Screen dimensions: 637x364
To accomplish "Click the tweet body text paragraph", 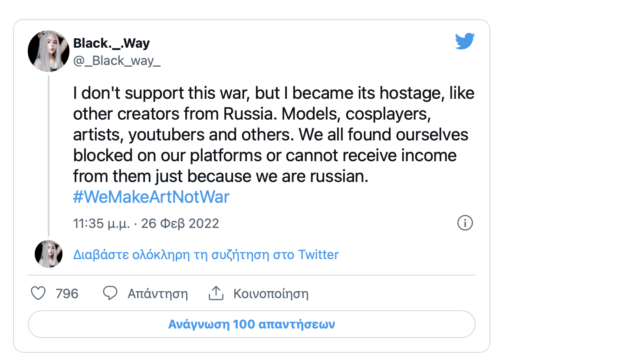I will click(273, 135).
